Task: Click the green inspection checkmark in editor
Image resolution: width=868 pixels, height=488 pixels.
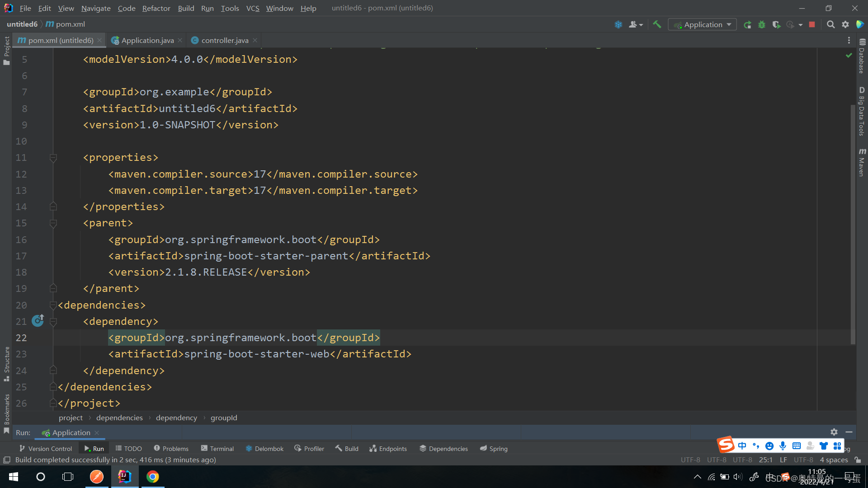Action: [x=849, y=55]
